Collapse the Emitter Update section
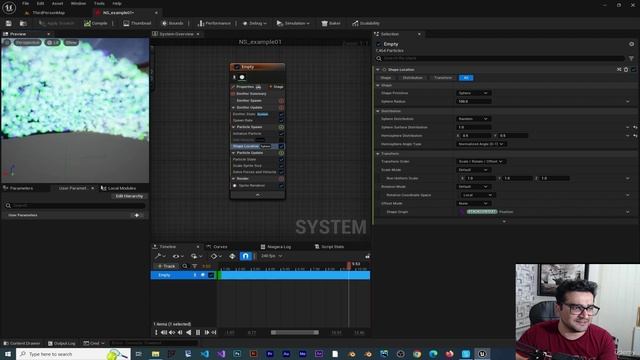The image size is (640, 360). 234,107
